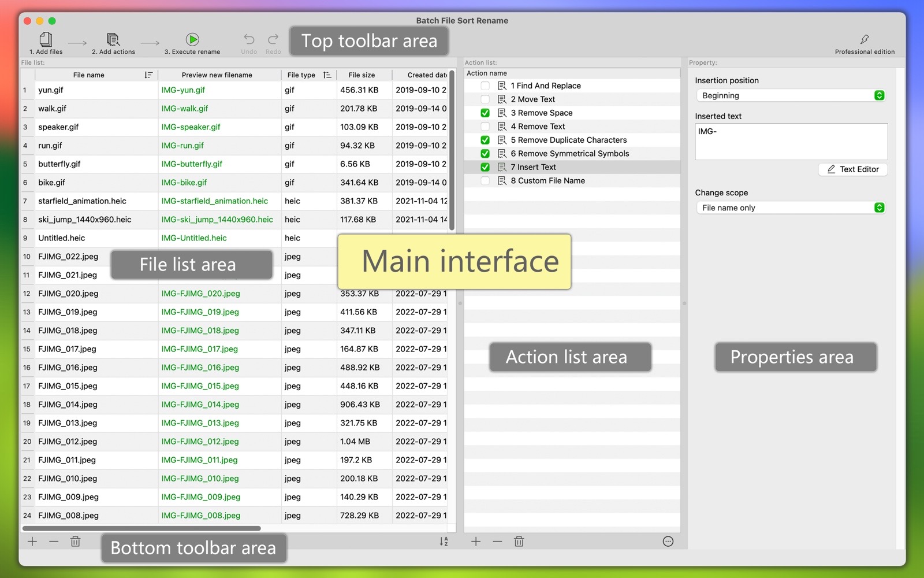Viewport: 924px width, 578px height.
Task: Sort by the File name column header
Action: click(89, 75)
